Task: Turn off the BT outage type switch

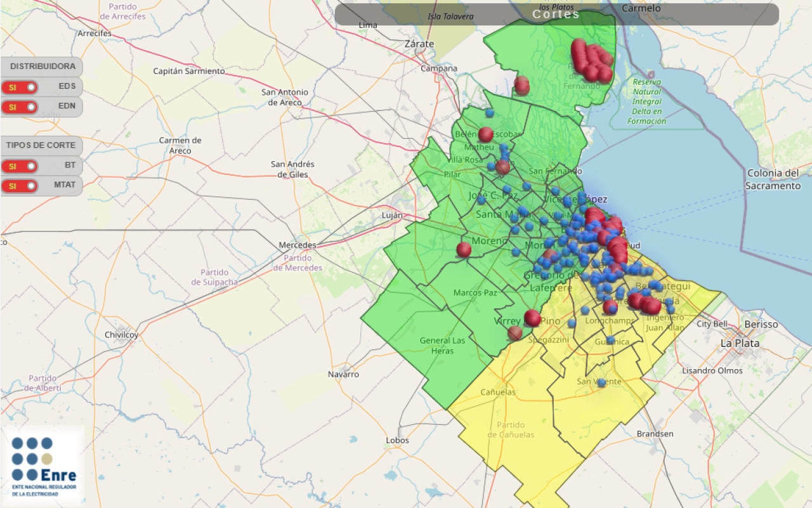Action: [20, 166]
